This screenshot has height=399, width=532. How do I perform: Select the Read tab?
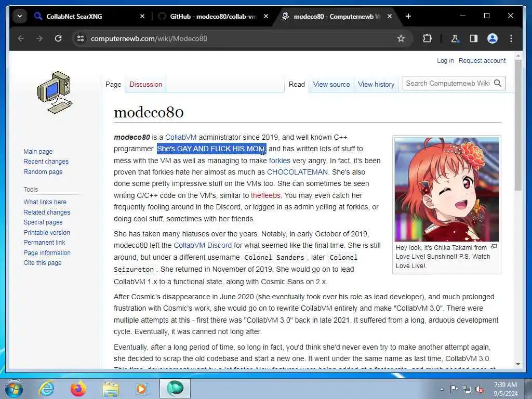(297, 85)
